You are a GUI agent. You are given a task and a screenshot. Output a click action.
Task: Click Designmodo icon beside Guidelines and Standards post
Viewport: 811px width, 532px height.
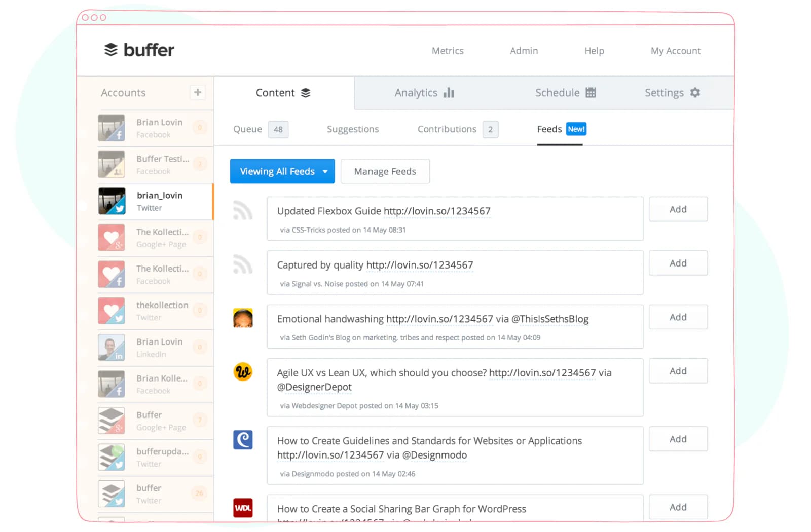point(243,440)
